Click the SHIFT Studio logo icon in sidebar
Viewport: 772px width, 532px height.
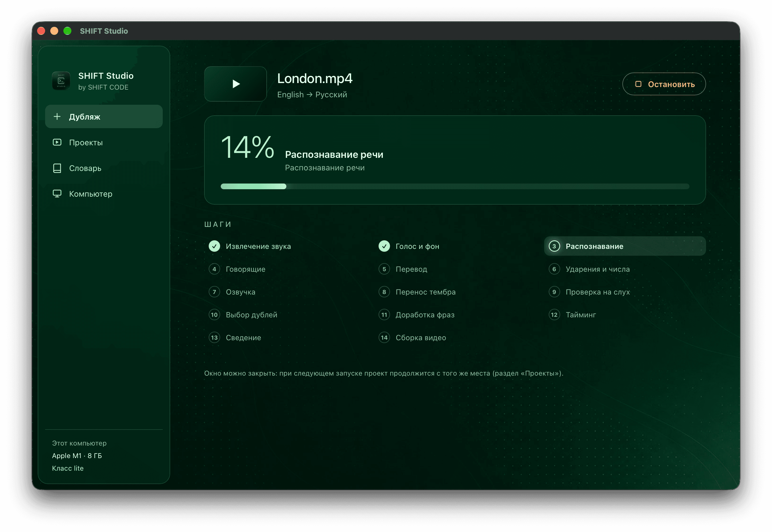coord(61,81)
